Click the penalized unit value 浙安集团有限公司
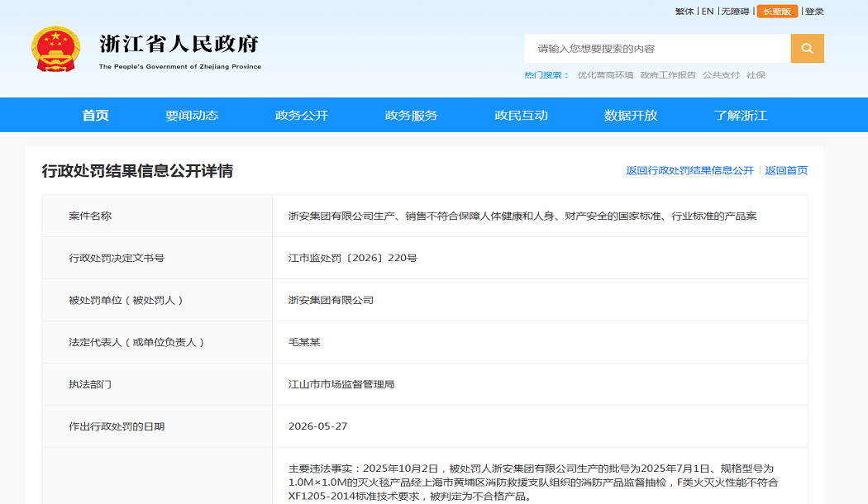 click(x=331, y=300)
